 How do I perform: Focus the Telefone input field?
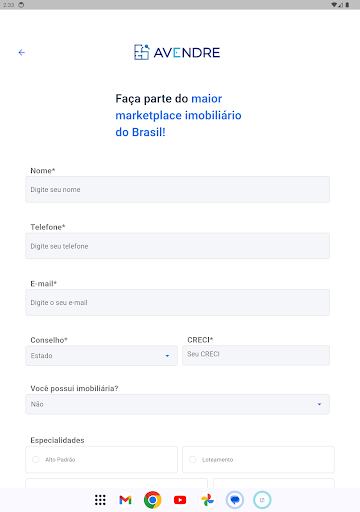[x=178, y=246]
